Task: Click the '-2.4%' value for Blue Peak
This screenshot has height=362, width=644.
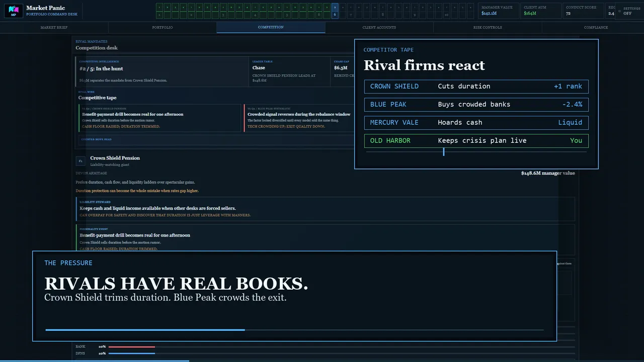Action: [572, 105]
